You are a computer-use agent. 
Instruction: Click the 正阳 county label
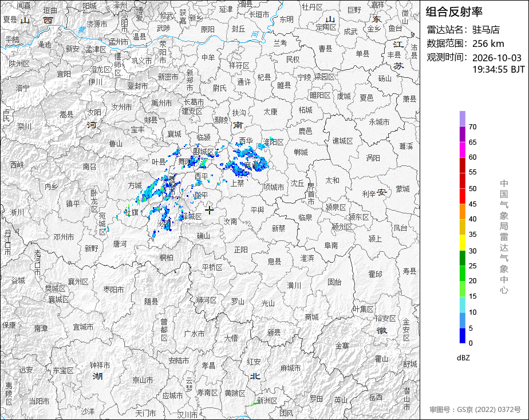[241, 250]
